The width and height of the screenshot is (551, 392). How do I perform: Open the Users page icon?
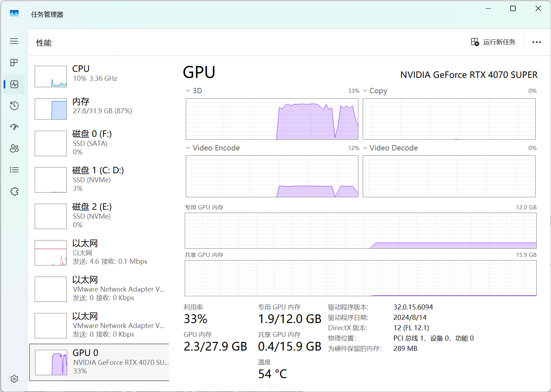point(14,149)
